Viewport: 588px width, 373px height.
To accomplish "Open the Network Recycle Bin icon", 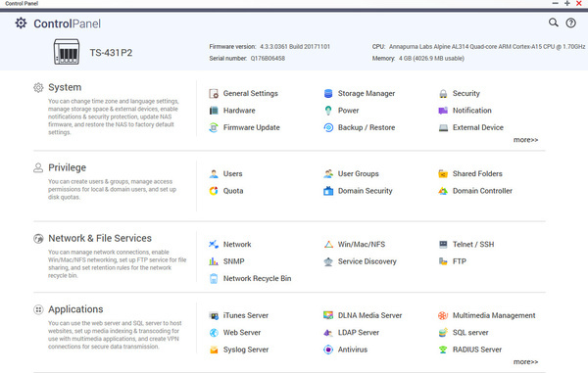I will click(214, 279).
